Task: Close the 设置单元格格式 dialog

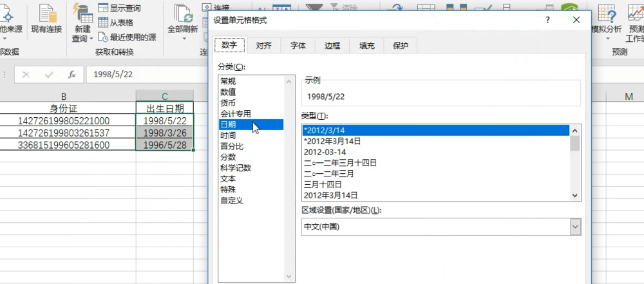Action: pos(576,20)
